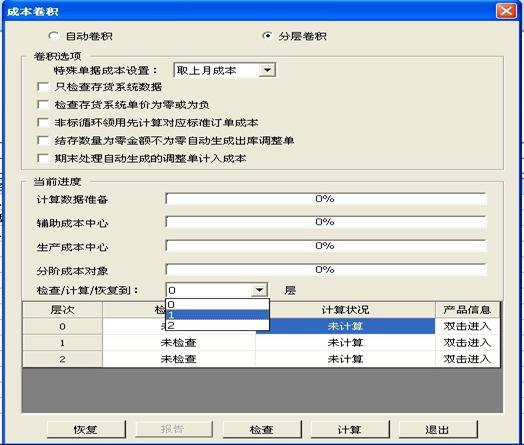
Task: Choose option 0 in the dropdown list
Action: (x=217, y=304)
